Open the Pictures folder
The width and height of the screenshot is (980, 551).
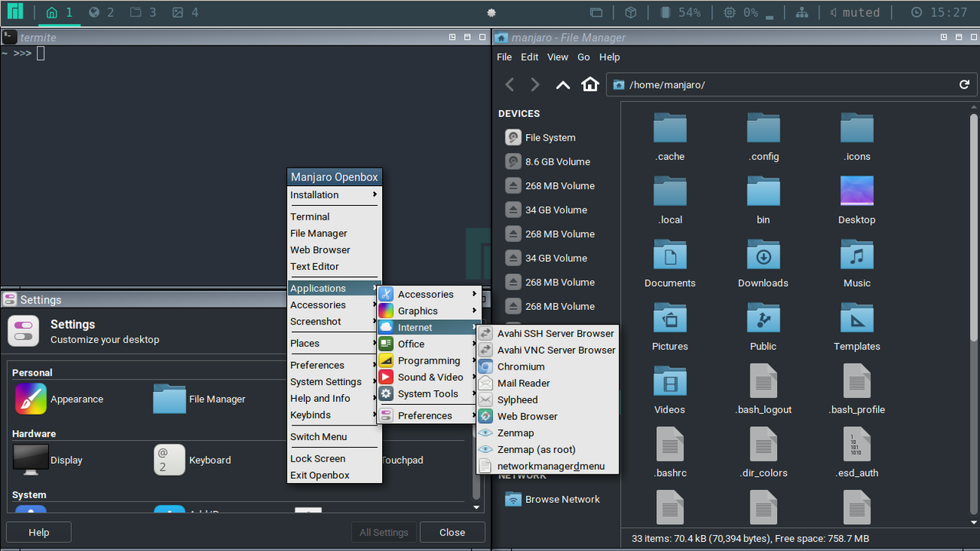(670, 328)
